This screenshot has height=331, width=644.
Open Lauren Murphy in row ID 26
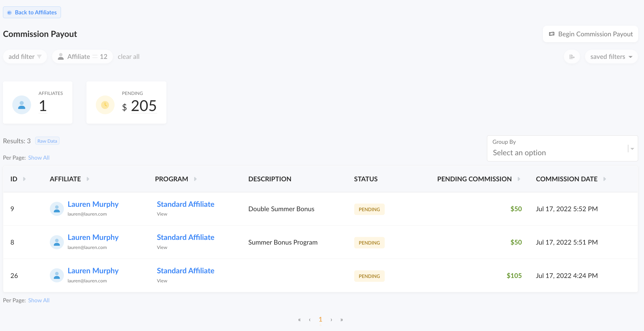pos(93,271)
